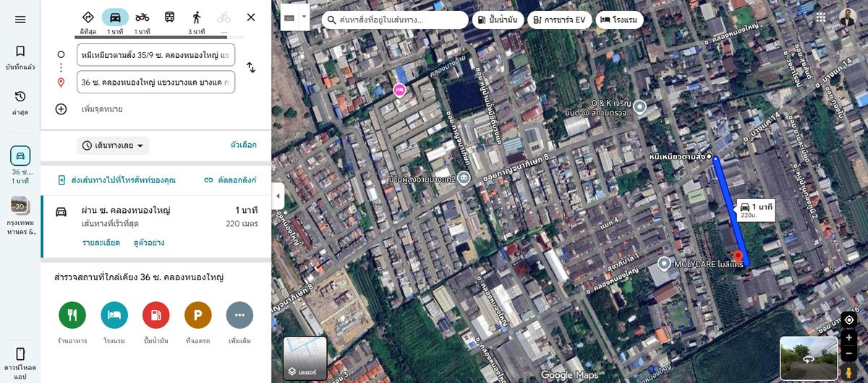Click the layers map thumbnail
The height and width of the screenshot is (383, 868).
[x=305, y=358]
